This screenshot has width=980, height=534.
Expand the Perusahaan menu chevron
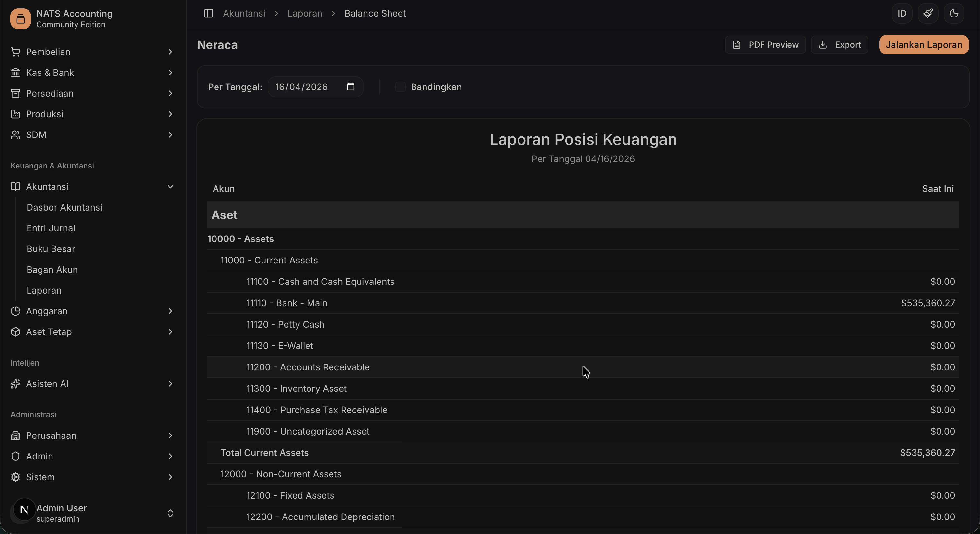170,435
